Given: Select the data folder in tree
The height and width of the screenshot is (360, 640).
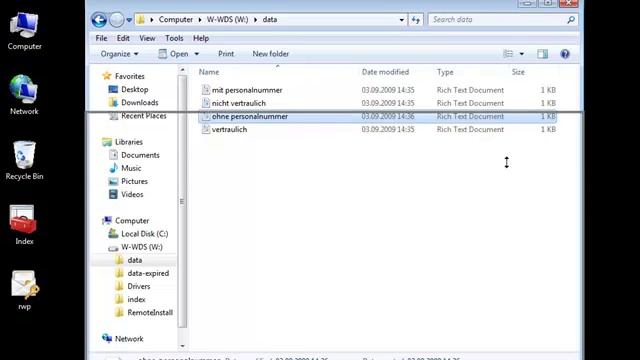Looking at the screenshot, I should [135, 260].
